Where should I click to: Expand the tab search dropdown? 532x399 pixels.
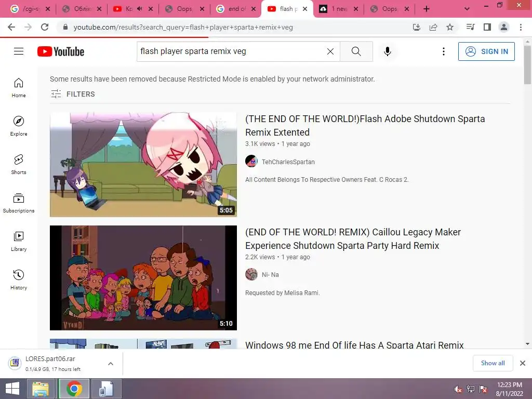coord(467,9)
